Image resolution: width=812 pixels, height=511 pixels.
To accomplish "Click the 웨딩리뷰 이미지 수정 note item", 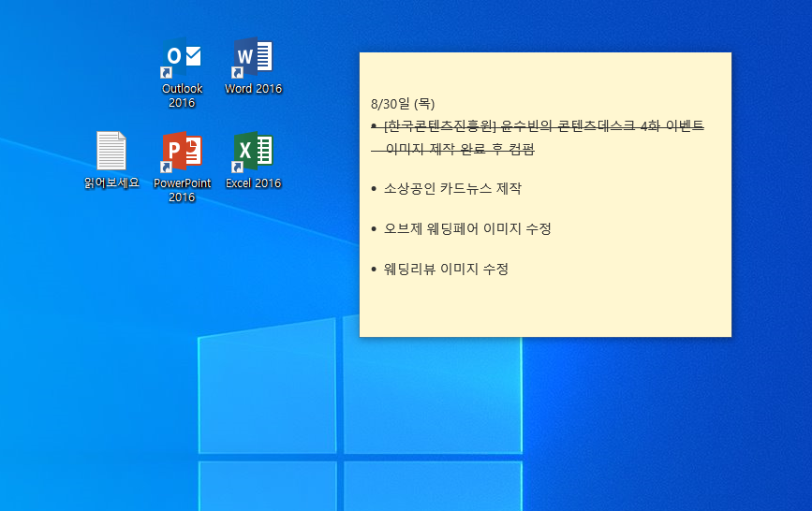I will click(x=446, y=270).
